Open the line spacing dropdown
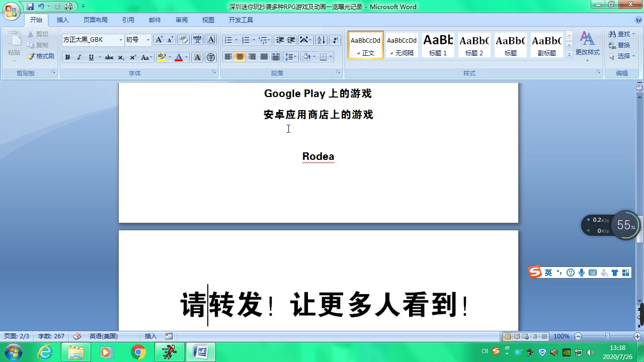Viewport: 644px width, 362px height. click(291, 57)
